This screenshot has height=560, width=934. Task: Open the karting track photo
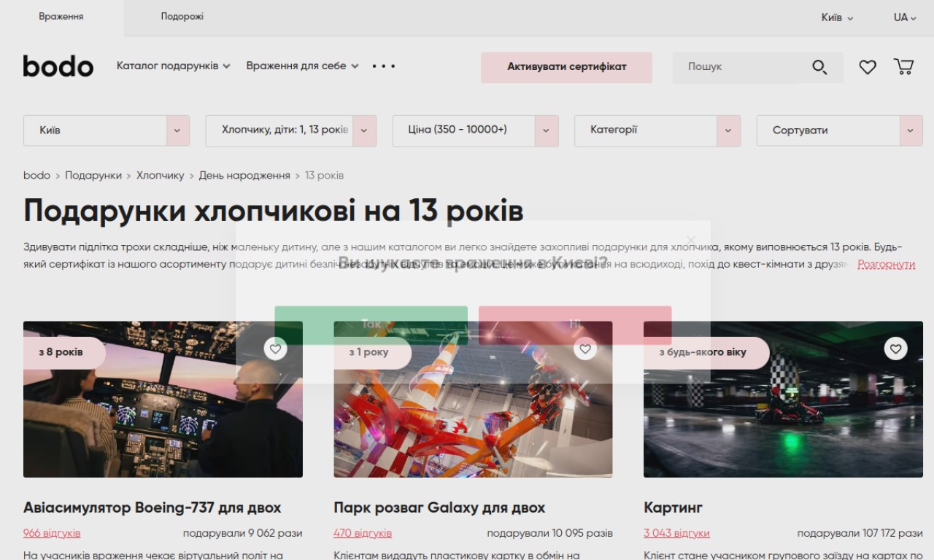[783, 400]
